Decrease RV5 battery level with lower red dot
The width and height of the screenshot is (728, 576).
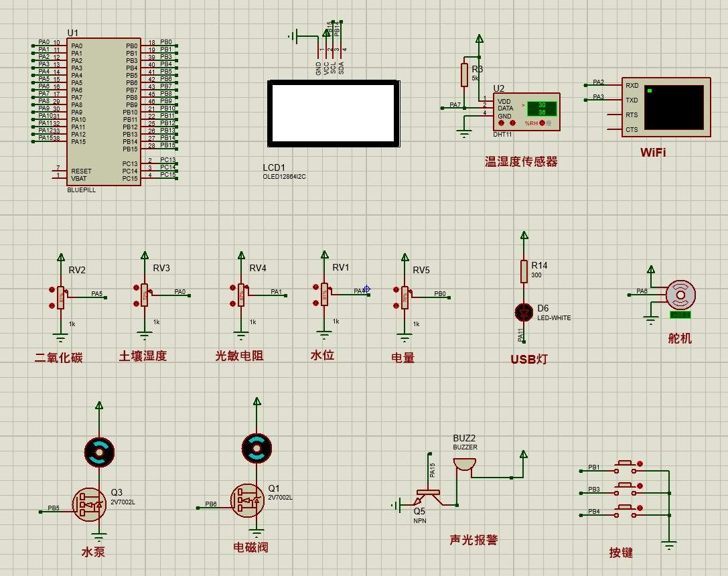(396, 305)
